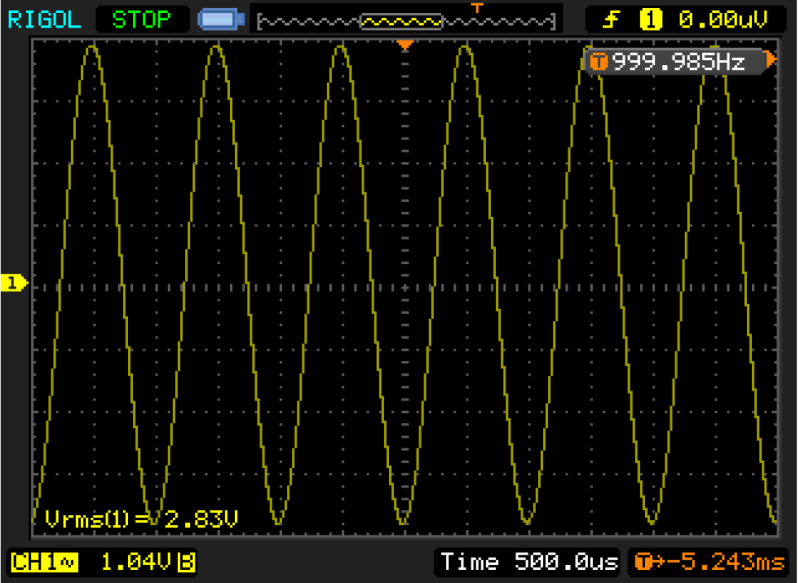Click the 0.00uV trigger level readout
Screen dimensions: 799x583
click(x=722, y=20)
